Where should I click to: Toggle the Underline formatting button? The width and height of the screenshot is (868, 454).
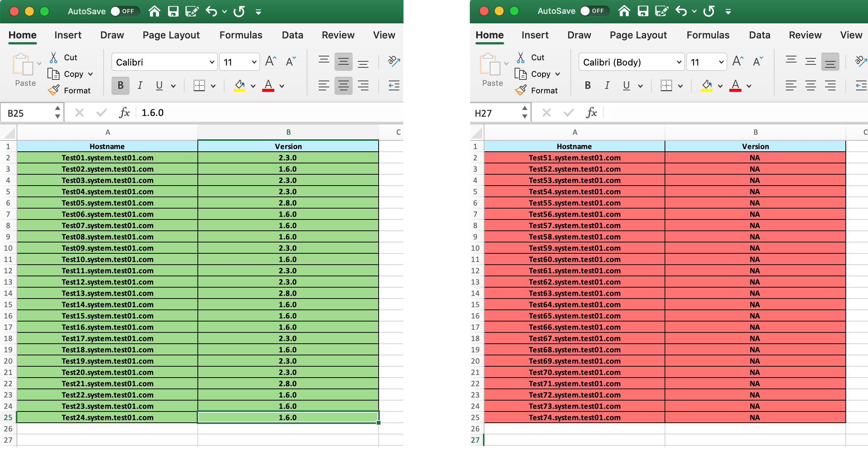159,85
